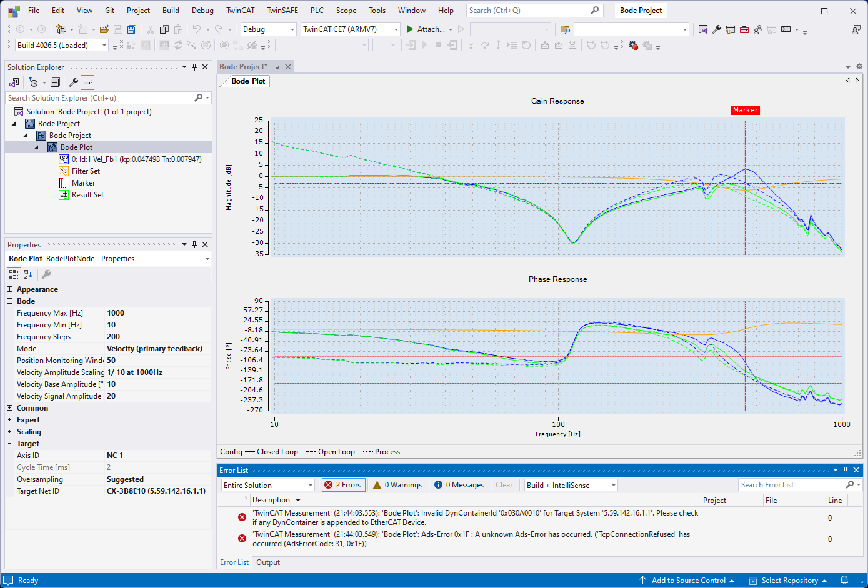Click in the Search (Ctrl+Q) box
Image resolution: width=868 pixels, height=588 pixels.
pyautogui.click(x=534, y=11)
